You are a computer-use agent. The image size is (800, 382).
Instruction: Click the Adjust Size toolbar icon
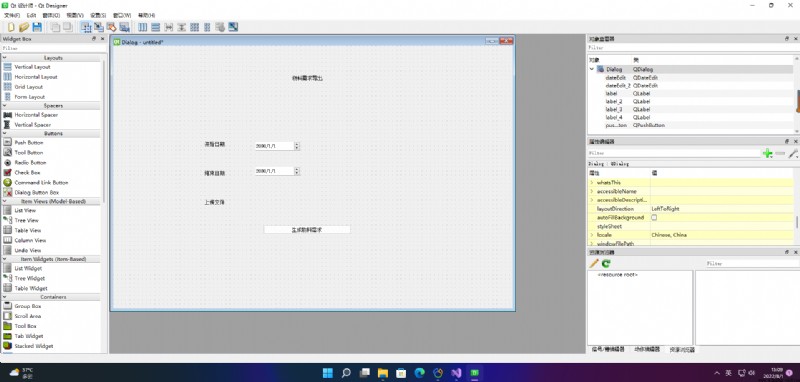click(x=233, y=27)
